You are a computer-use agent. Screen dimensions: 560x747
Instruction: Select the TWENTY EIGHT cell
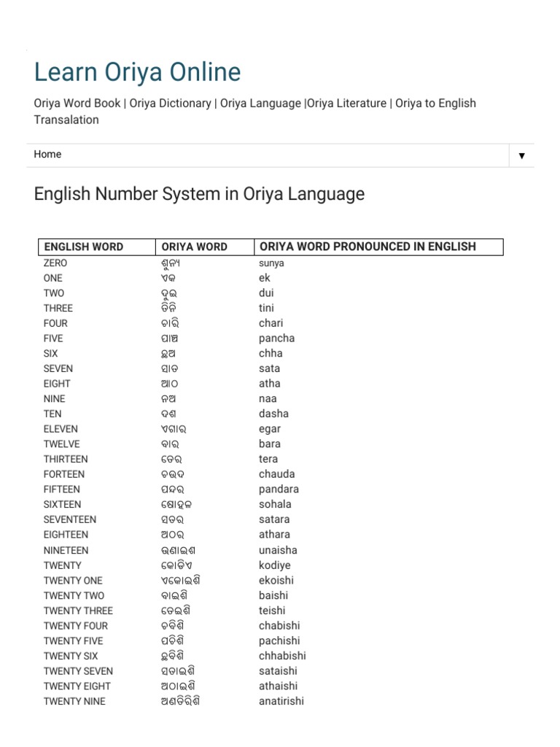pos(77,686)
